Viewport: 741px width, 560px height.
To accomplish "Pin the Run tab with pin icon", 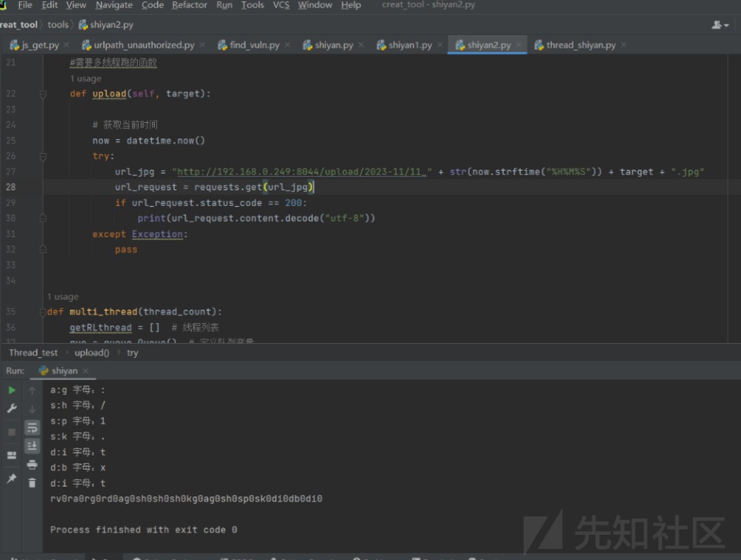I will click(12, 479).
